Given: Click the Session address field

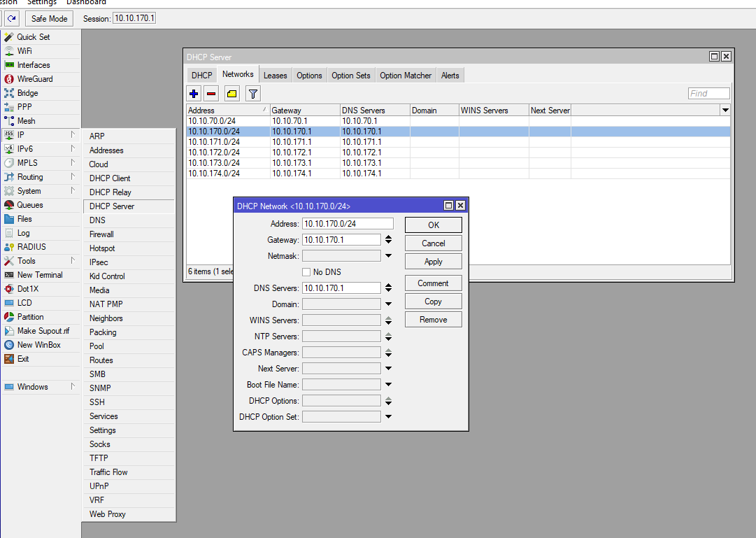Looking at the screenshot, I should [x=134, y=18].
